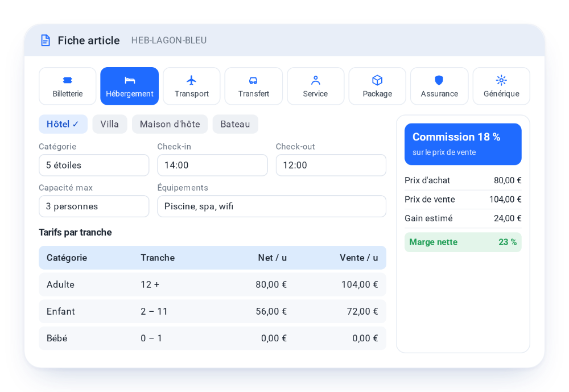
Task: Click the Gain estimé value 24,00 €
Action: click(x=508, y=218)
